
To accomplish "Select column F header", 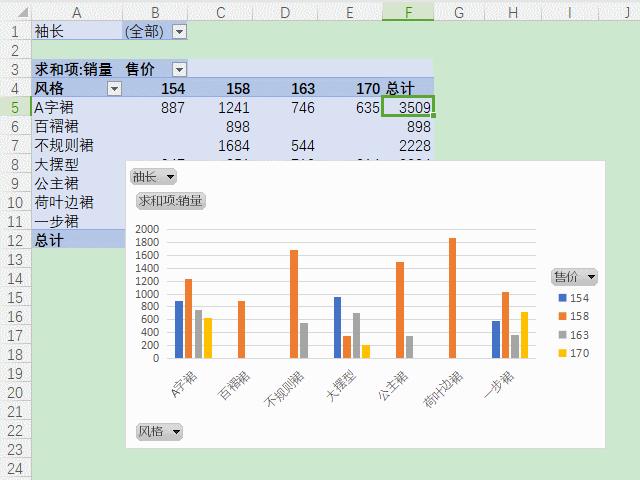I will click(408, 12).
